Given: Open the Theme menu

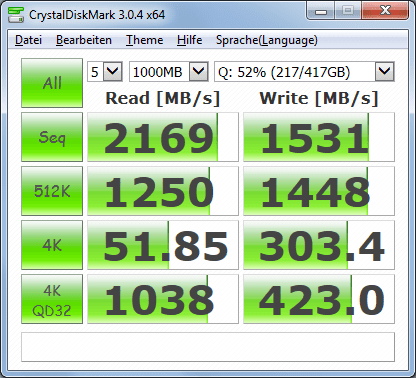Looking at the screenshot, I should [144, 40].
